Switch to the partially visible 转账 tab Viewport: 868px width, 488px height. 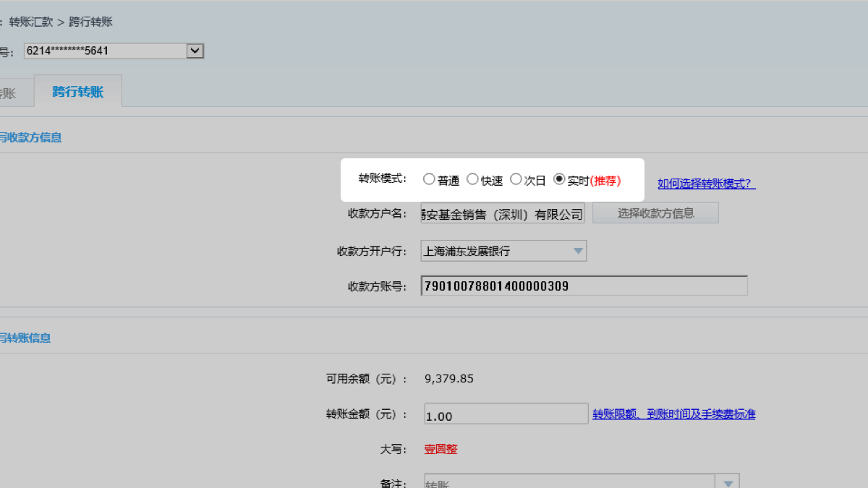(7, 93)
